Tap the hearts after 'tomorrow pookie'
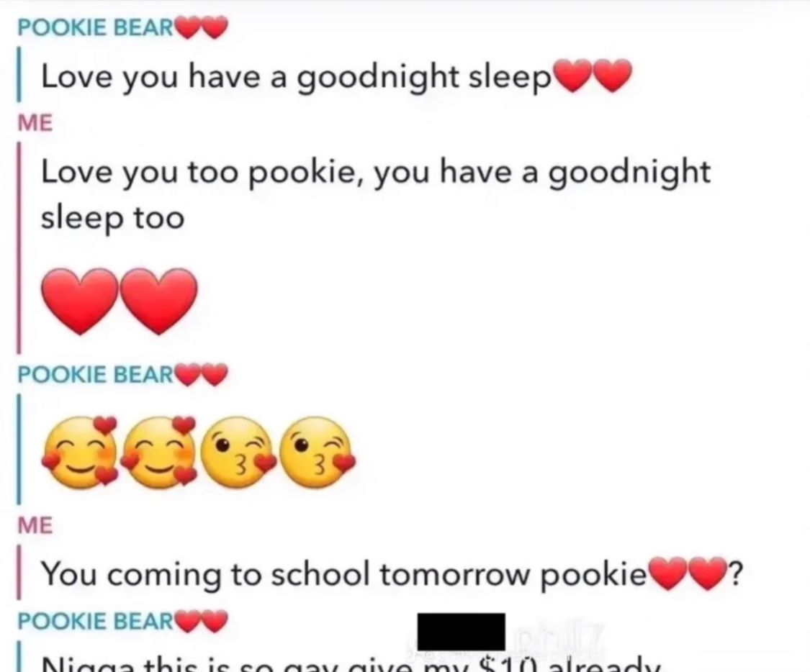 (688, 573)
